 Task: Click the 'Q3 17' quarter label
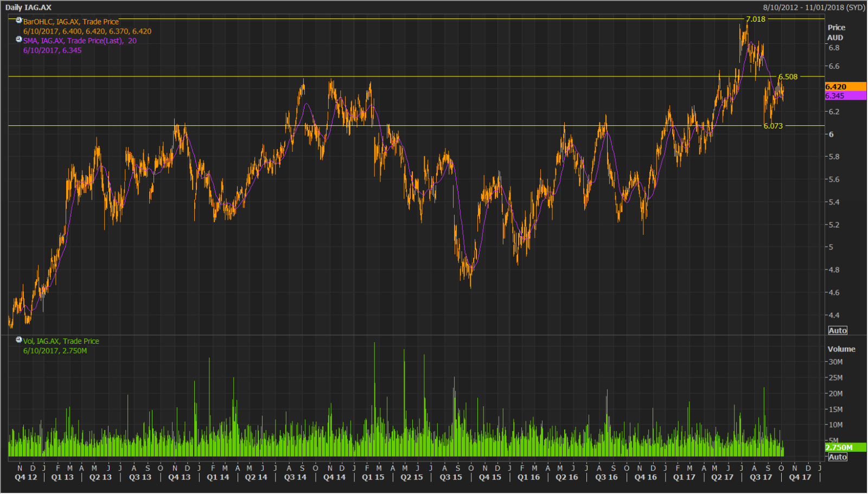click(761, 478)
